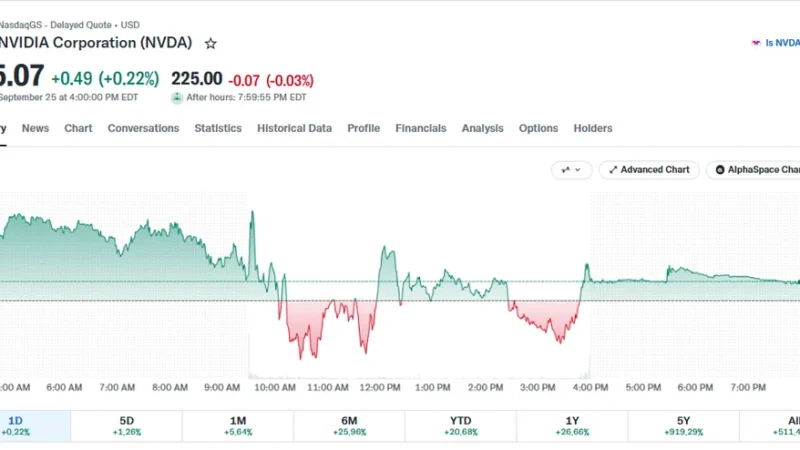Image resolution: width=800 pixels, height=450 pixels.
Task: View the Financials tab
Action: pyautogui.click(x=421, y=129)
